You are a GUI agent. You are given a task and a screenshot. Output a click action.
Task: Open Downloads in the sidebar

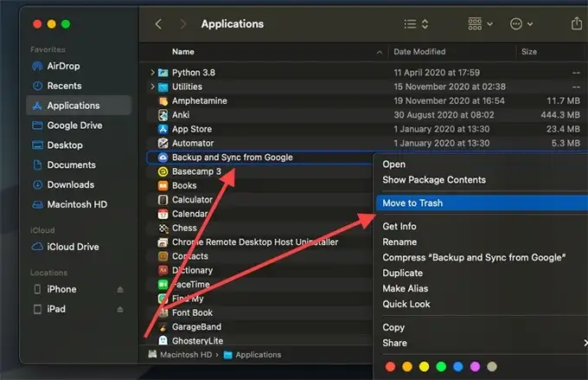79,184
